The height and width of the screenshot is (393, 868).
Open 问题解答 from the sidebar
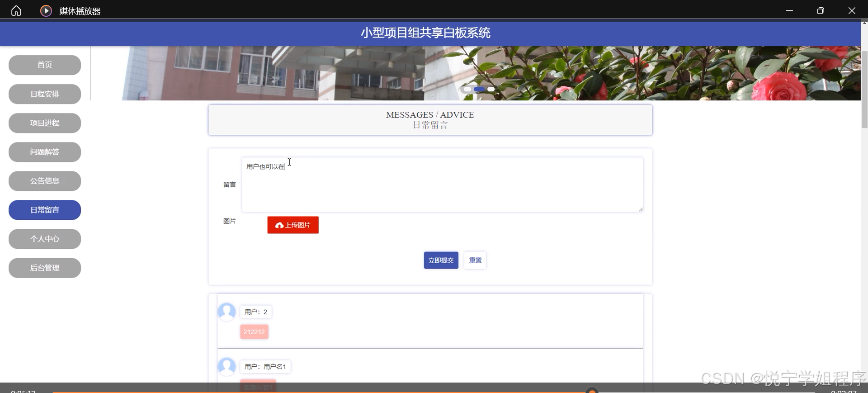pyautogui.click(x=45, y=152)
